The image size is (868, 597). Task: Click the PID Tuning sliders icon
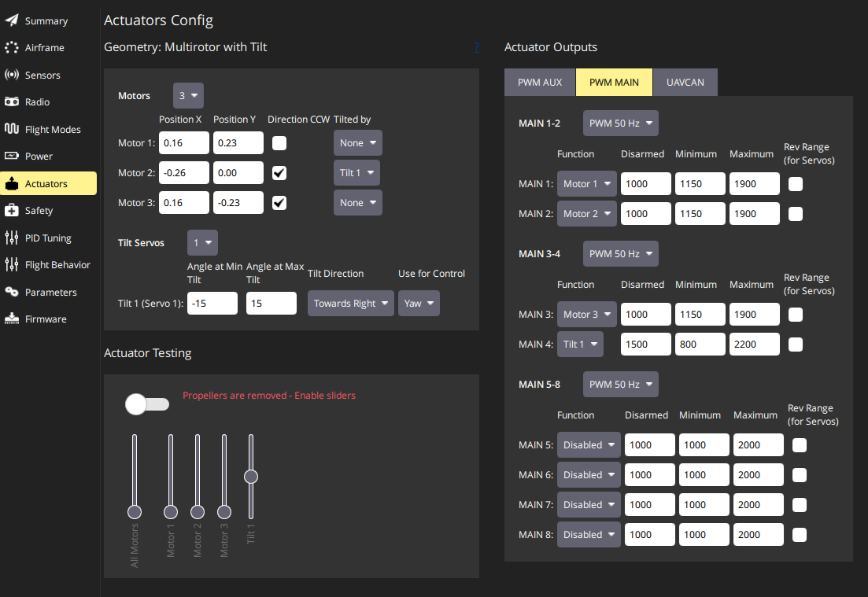(x=12, y=238)
